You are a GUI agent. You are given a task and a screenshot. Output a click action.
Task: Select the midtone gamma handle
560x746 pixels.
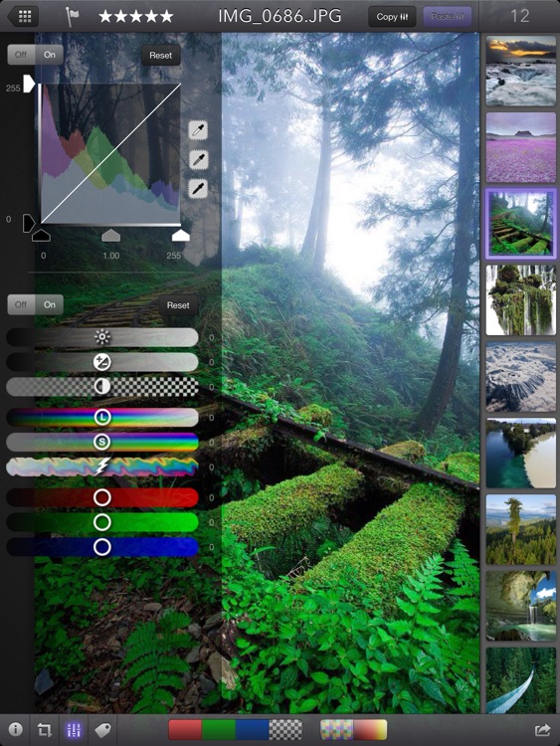(110, 235)
